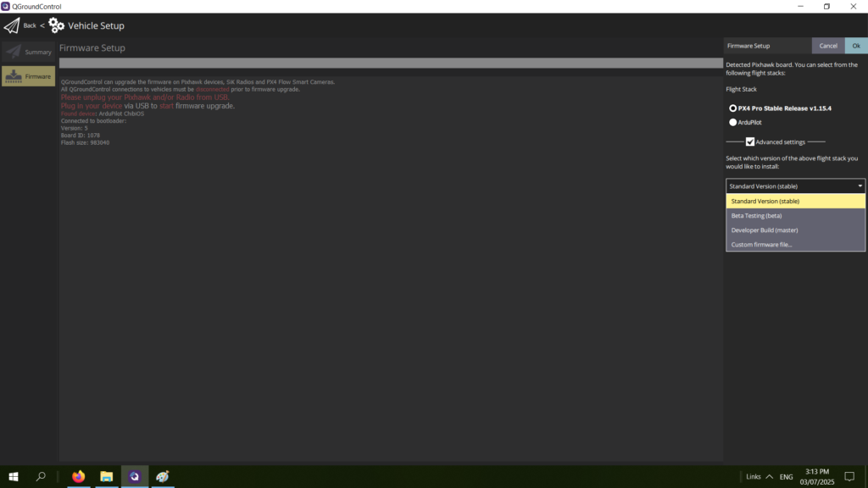Launch Firefox from the taskbar
This screenshot has height=488, width=868.
79,476
